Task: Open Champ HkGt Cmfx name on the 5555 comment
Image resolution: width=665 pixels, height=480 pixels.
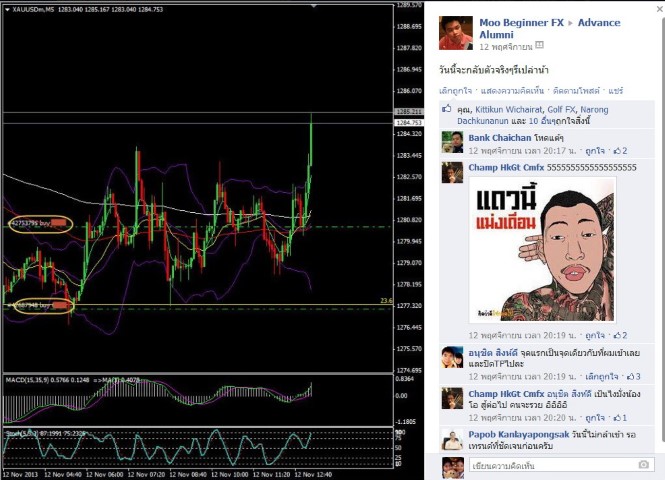Action: [x=506, y=167]
